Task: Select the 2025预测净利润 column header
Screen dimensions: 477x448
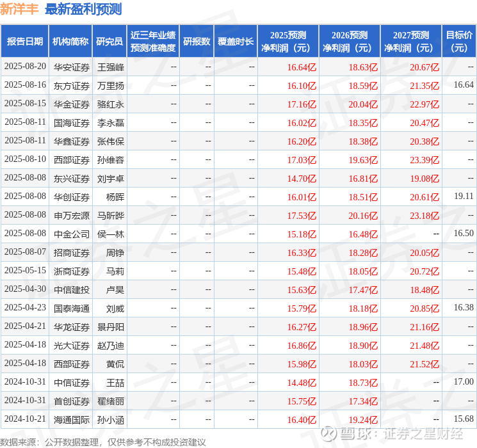Action: (287, 42)
